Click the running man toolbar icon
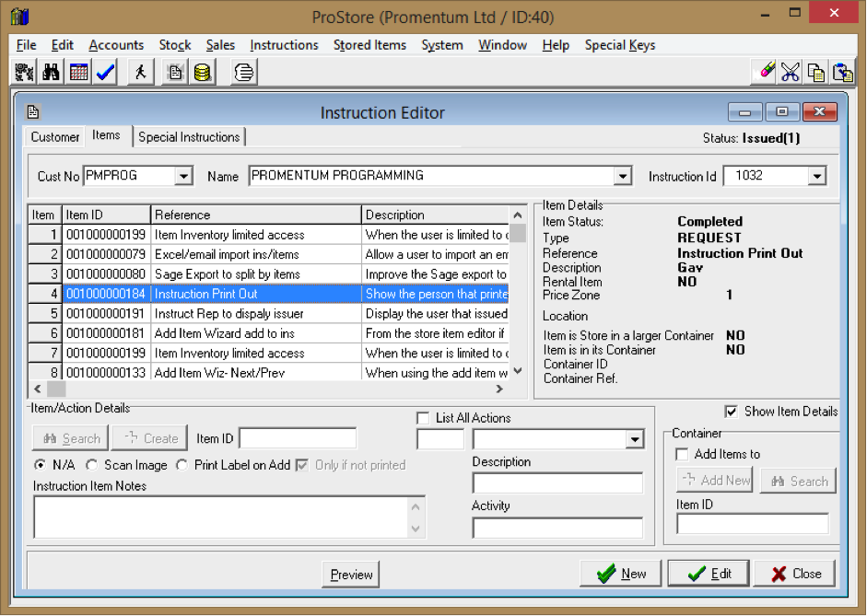This screenshot has height=616, width=867. pos(140,72)
